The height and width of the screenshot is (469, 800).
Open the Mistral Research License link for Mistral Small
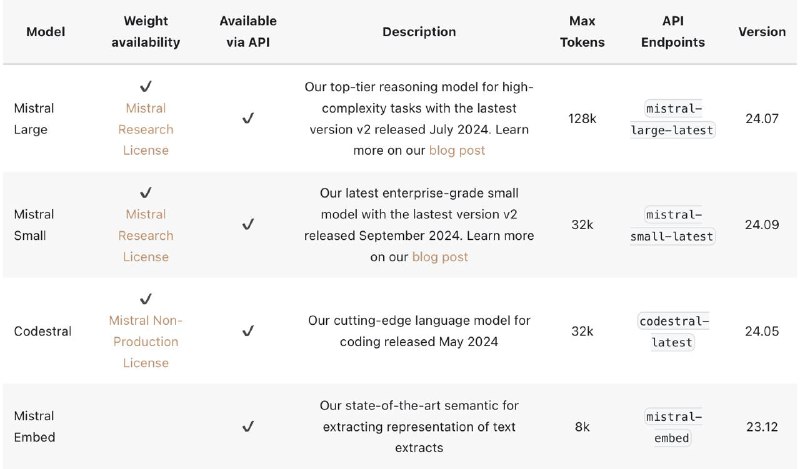tap(146, 235)
